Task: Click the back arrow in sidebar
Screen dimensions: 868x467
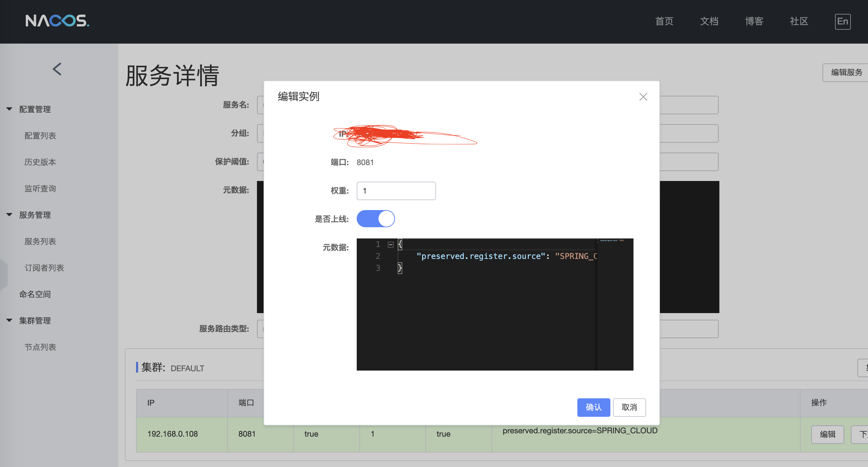Action: (x=57, y=69)
